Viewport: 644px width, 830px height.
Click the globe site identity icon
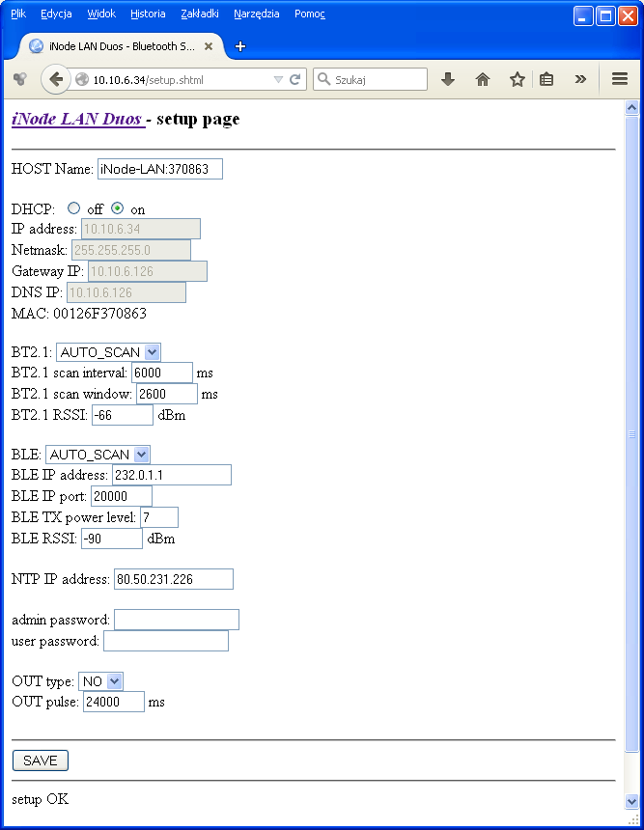[82, 80]
